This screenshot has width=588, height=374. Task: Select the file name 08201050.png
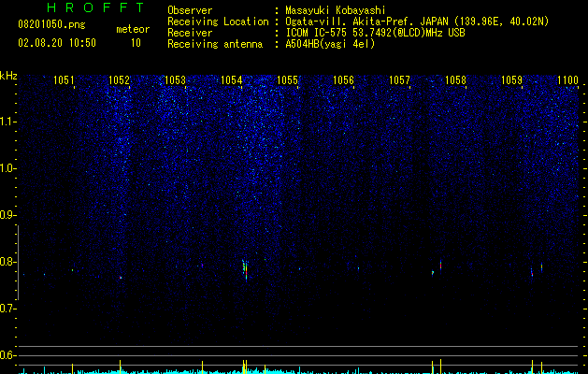coord(51,25)
